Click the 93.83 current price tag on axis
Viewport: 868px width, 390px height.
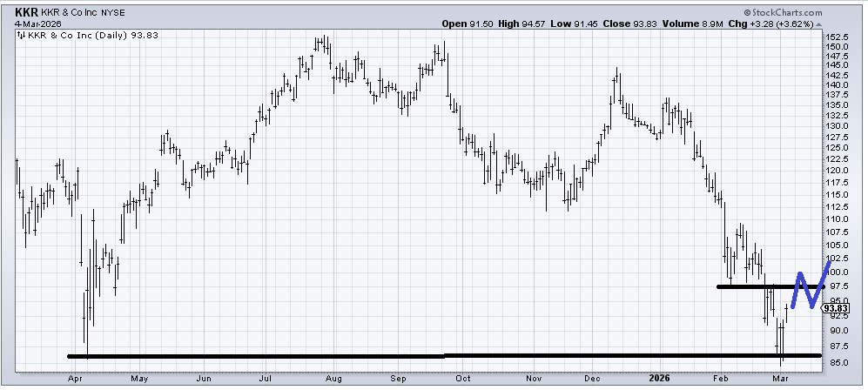click(837, 307)
